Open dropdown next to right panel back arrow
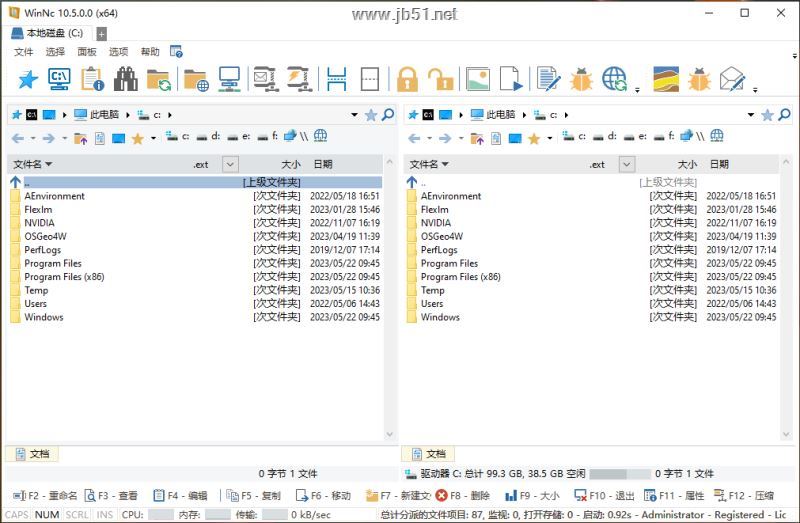 (x=429, y=138)
